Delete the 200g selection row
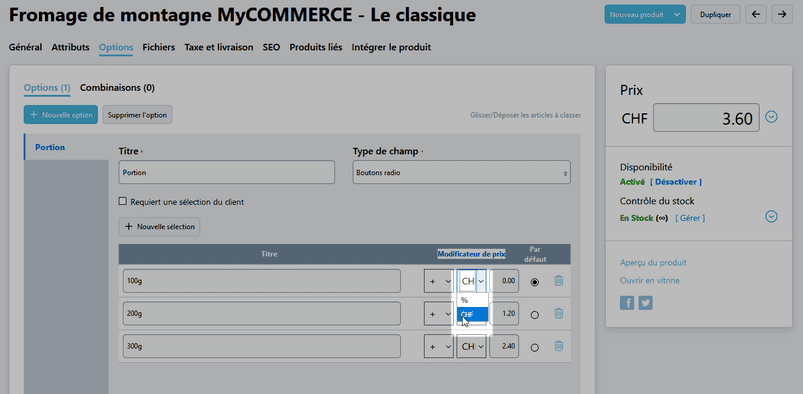 559,314
